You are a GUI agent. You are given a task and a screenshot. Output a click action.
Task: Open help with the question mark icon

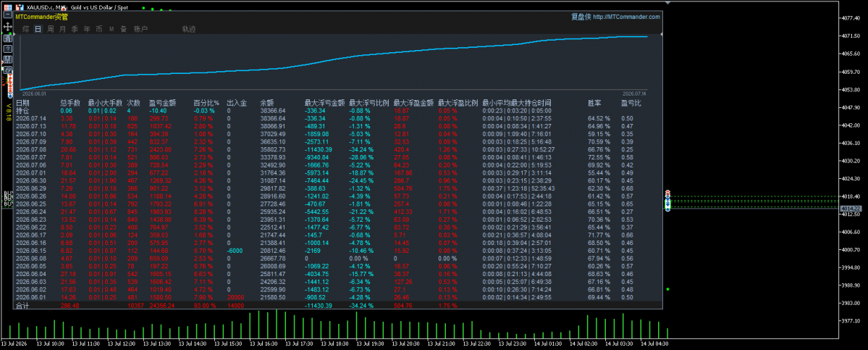(x=8, y=49)
